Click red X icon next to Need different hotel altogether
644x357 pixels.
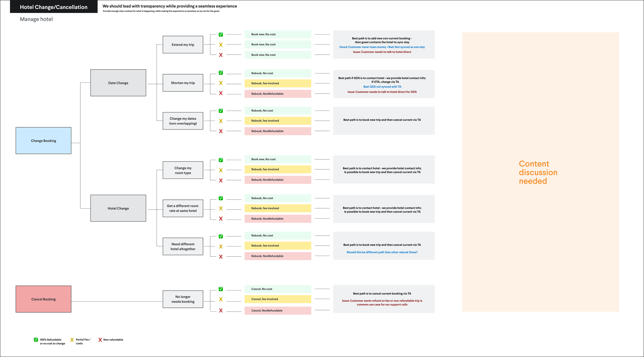click(221, 257)
